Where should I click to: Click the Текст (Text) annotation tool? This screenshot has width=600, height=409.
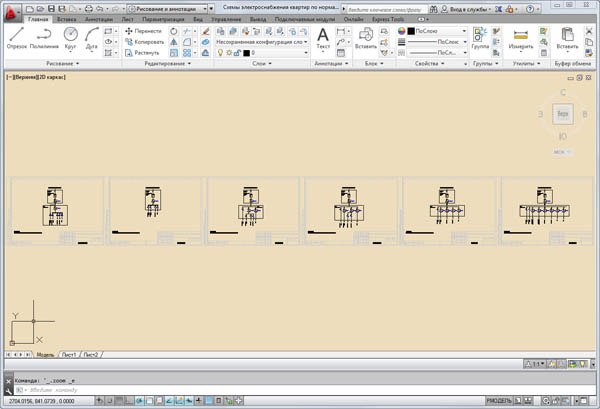pyautogui.click(x=323, y=38)
